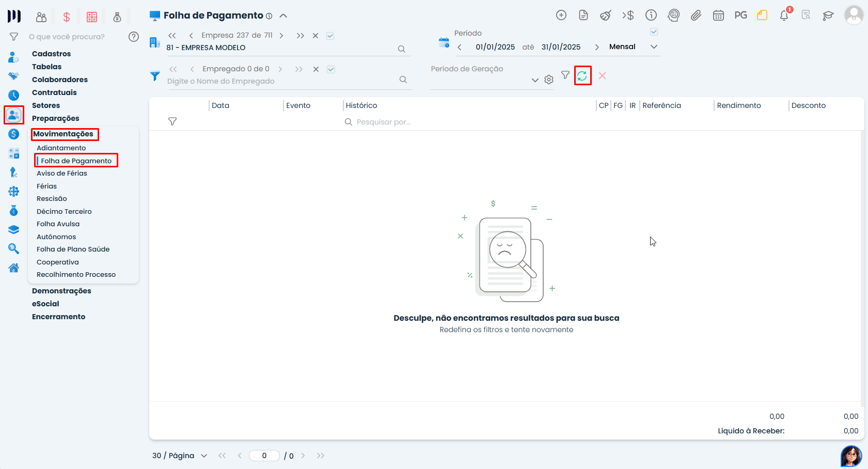Open the gear settings next to Período de Geração
Viewport: 868px width, 469px height.
click(x=549, y=80)
